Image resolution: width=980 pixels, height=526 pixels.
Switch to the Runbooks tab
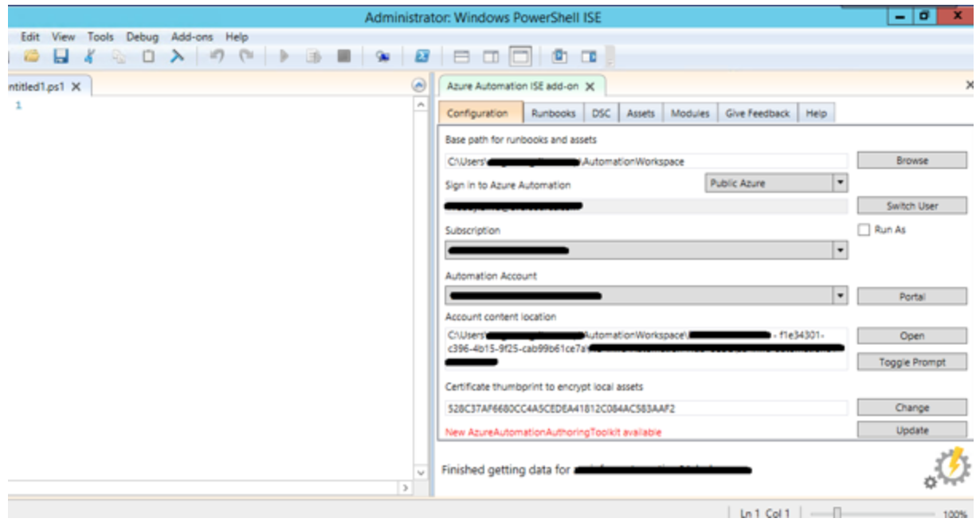554,114
